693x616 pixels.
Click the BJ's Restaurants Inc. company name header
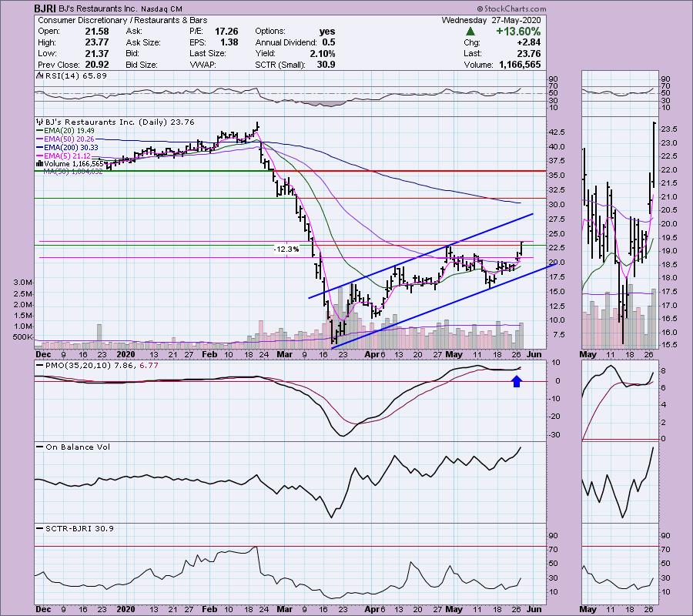tap(98, 8)
